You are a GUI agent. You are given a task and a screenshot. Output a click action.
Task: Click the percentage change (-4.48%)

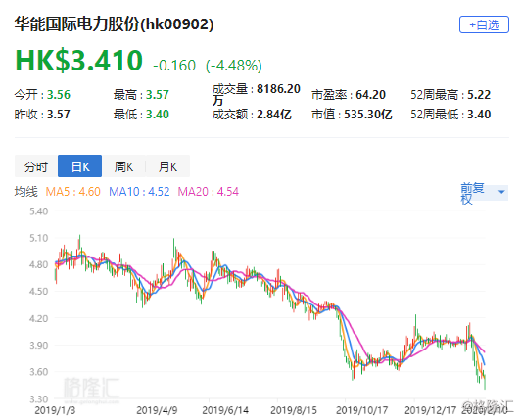click(234, 66)
